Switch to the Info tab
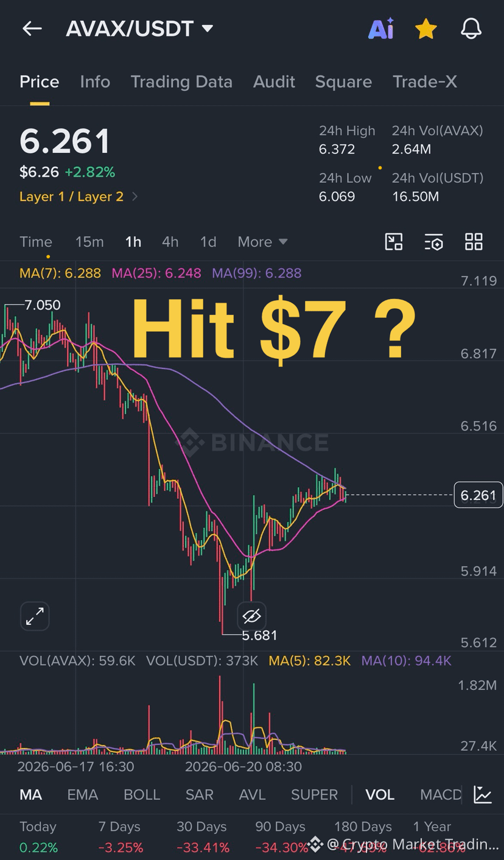 pos(95,82)
